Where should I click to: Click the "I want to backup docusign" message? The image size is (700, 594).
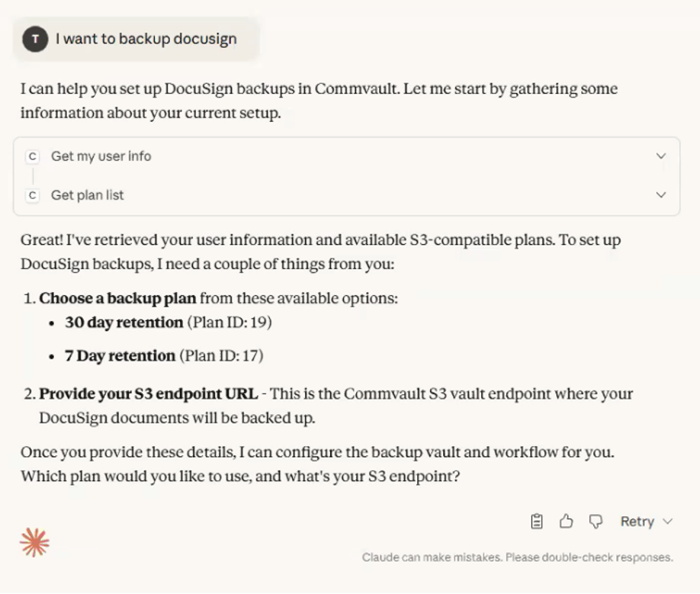click(146, 39)
